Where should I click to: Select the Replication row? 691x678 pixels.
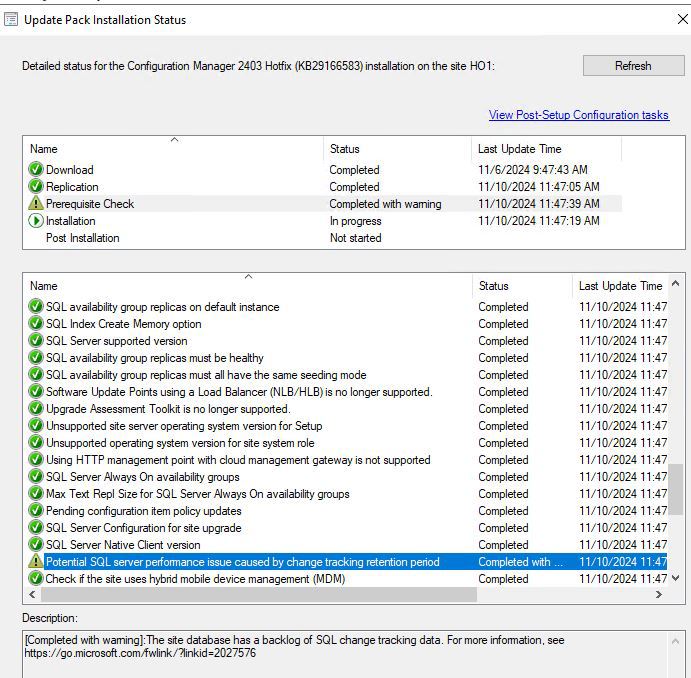pyautogui.click(x=323, y=186)
